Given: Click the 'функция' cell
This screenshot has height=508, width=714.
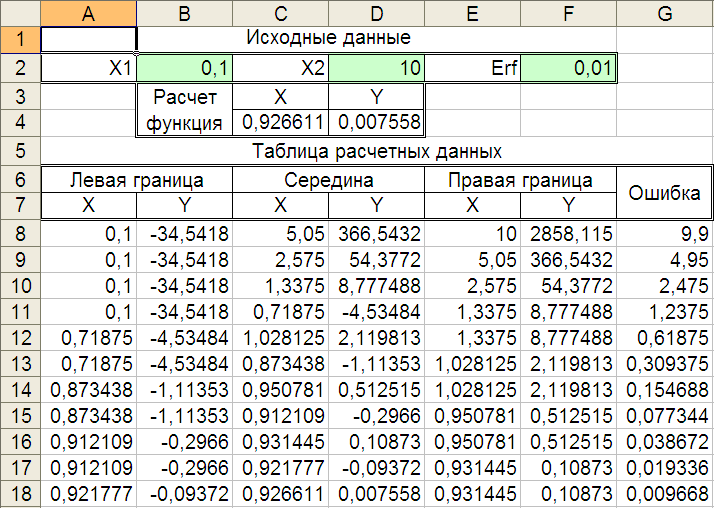Looking at the screenshot, I should pyautogui.click(x=184, y=122).
